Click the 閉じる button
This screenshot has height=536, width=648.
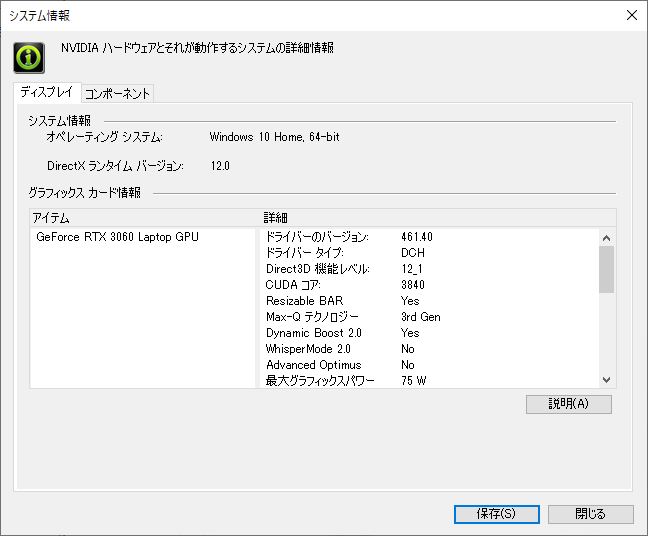[591, 514]
